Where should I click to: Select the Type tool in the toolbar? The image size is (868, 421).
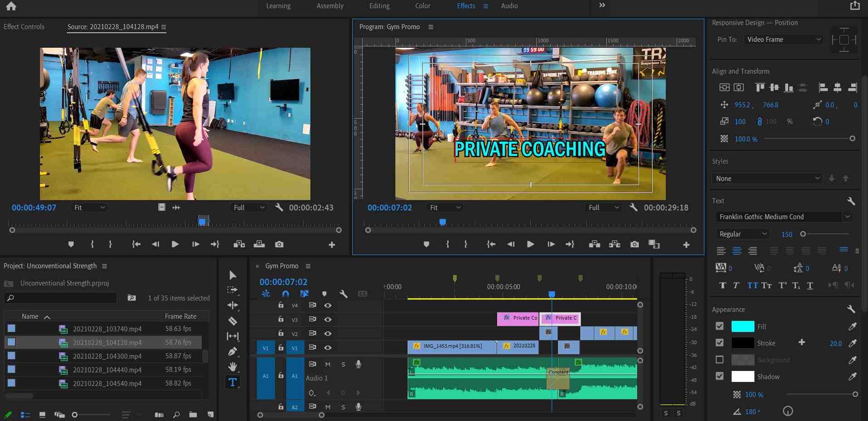(232, 382)
